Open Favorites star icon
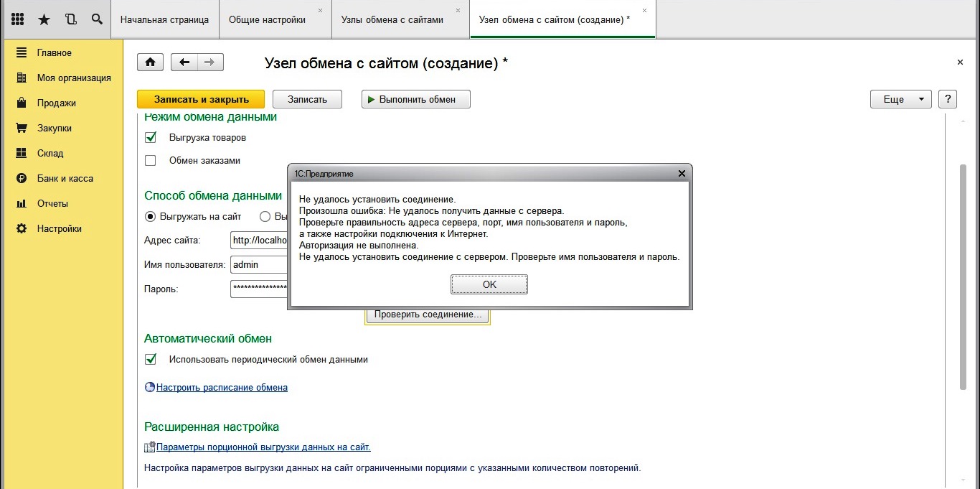This screenshot has height=489, width=980. (x=44, y=19)
